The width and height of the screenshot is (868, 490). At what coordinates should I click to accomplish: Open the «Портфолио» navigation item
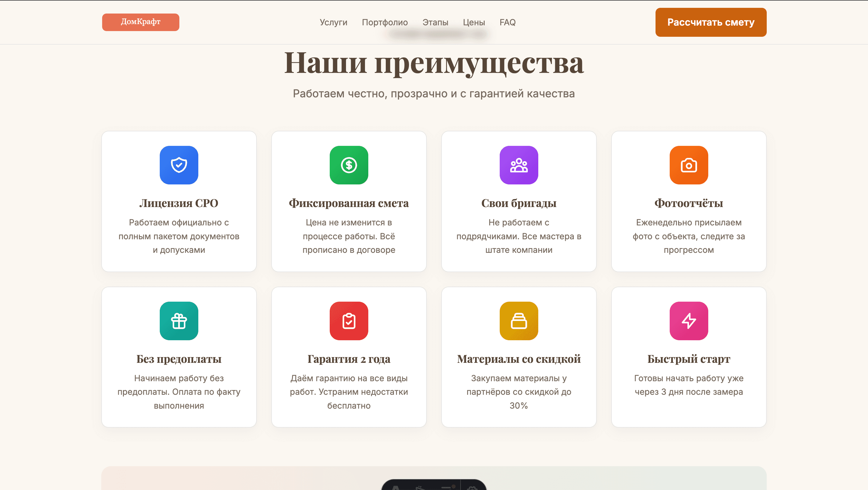point(385,22)
